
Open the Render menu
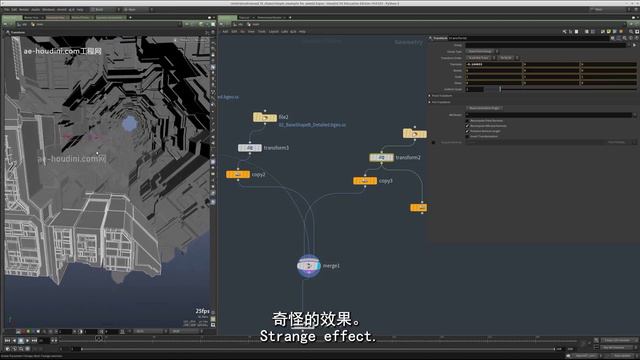pos(24,9)
